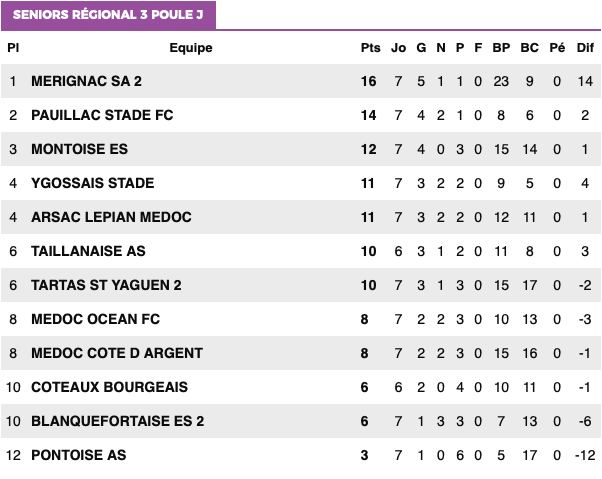Click the BP column header
602x479 pixels.
coord(501,48)
